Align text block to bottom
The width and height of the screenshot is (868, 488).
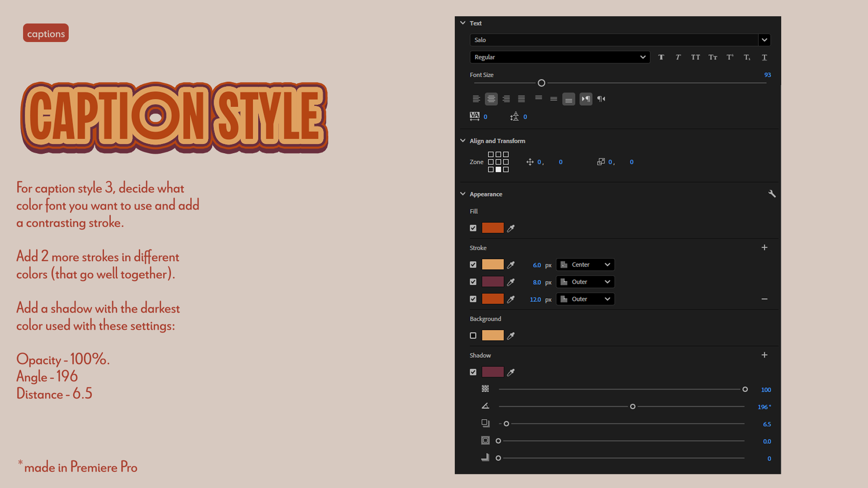pos(569,99)
